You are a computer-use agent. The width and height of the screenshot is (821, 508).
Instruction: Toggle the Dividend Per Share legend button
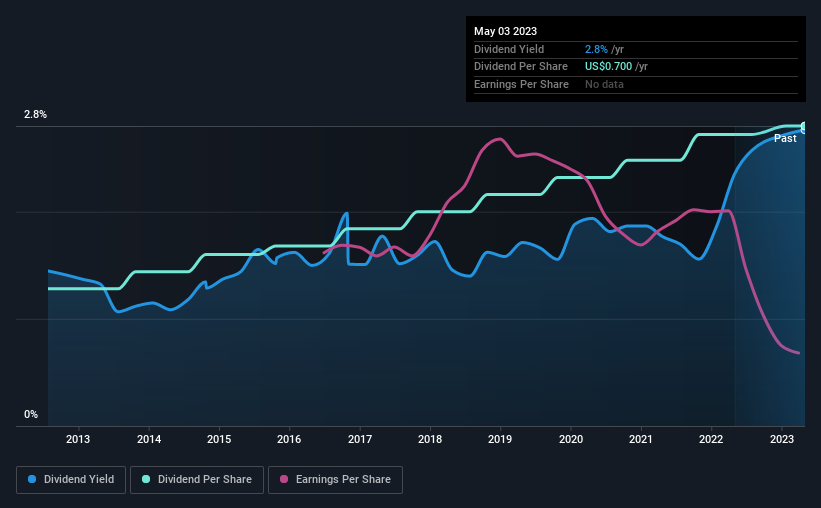coord(197,480)
